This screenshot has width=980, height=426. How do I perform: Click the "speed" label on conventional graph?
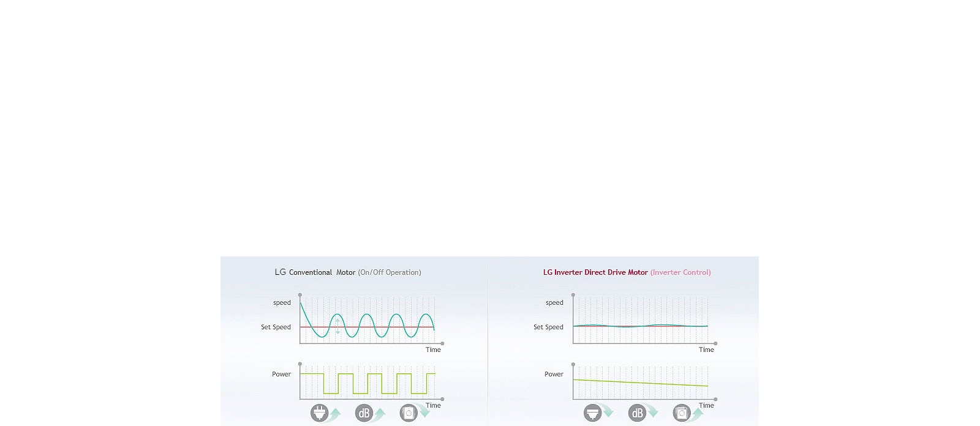282,302
